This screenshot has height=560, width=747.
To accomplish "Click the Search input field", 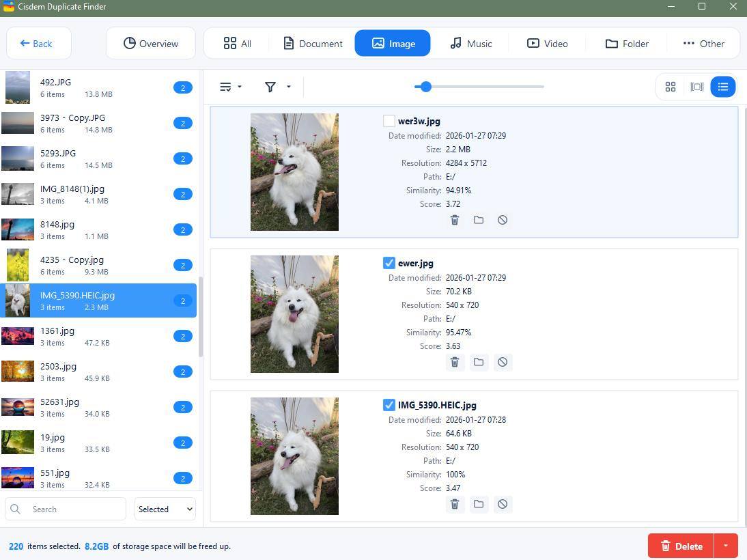I will [66, 509].
